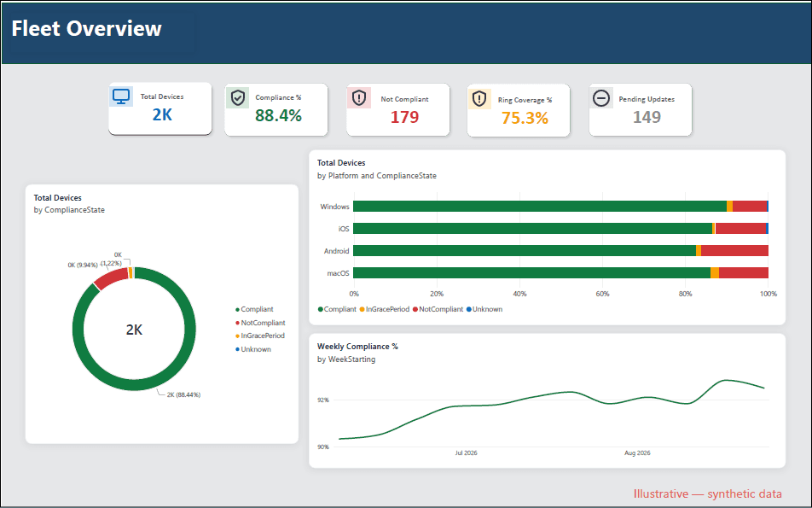
Task: Select the red NotCompliant segment of macOS bar
Action: click(x=744, y=273)
